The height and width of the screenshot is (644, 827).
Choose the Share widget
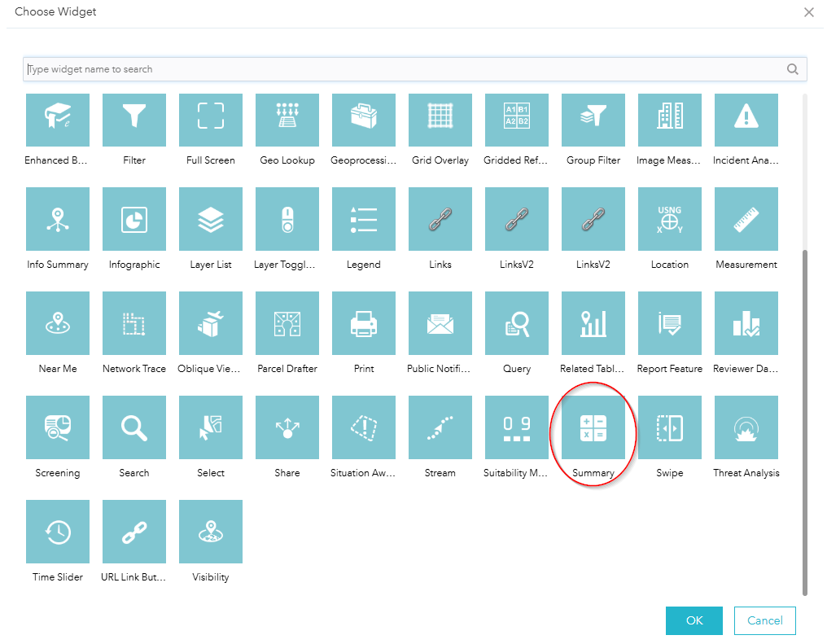tap(287, 427)
